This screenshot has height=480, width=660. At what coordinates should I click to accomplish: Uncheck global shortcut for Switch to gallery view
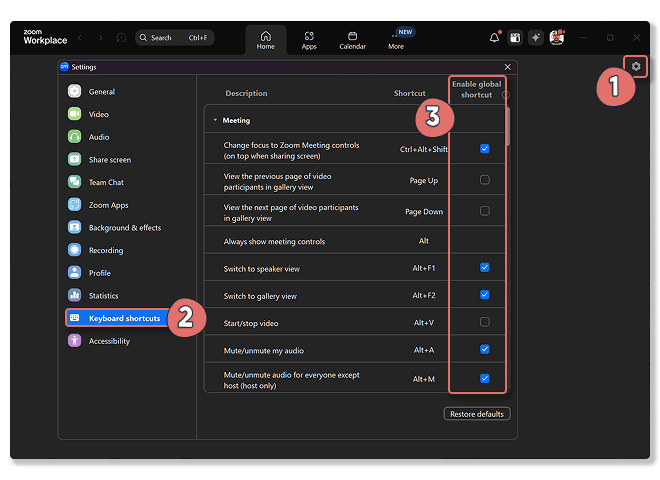[484, 295]
